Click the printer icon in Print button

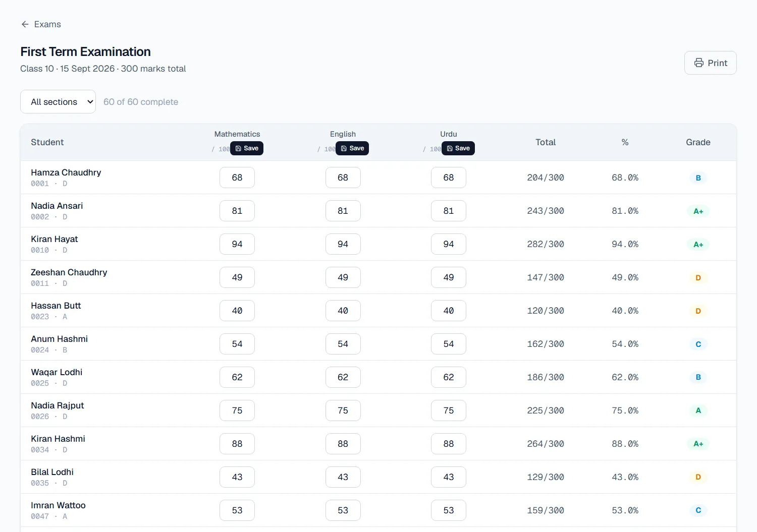point(699,63)
